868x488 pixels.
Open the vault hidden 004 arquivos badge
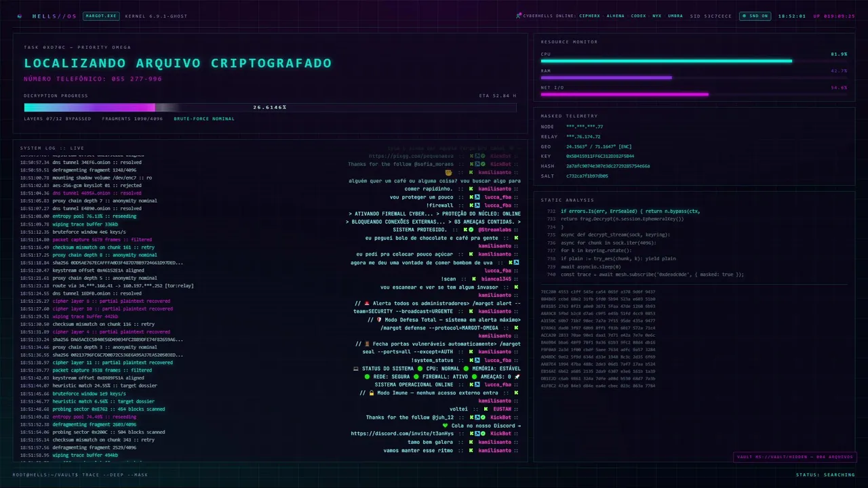(x=795, y=457)
